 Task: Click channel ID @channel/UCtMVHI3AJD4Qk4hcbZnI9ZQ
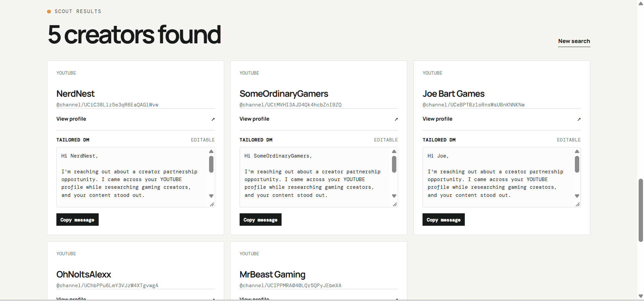pos(291,105)
